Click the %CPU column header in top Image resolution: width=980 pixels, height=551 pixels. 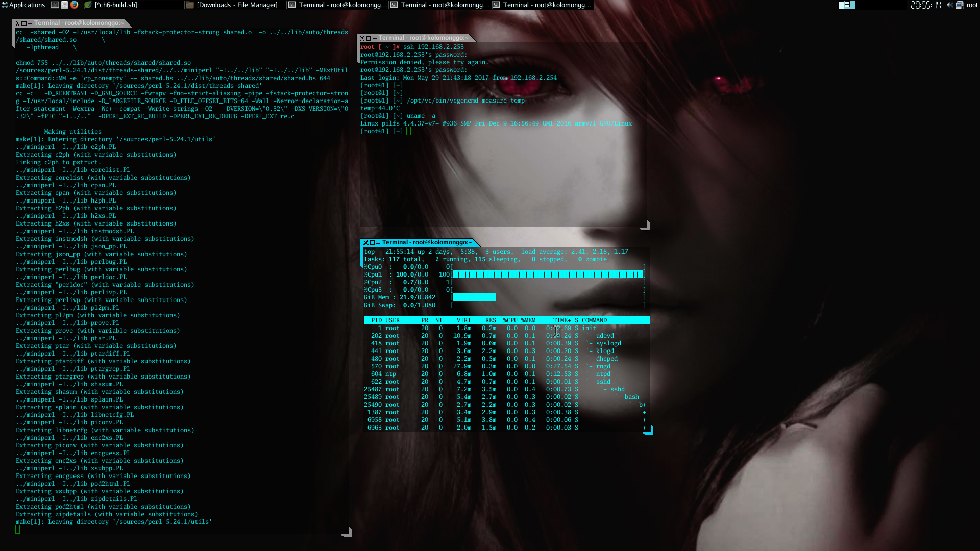coord(510,320)
